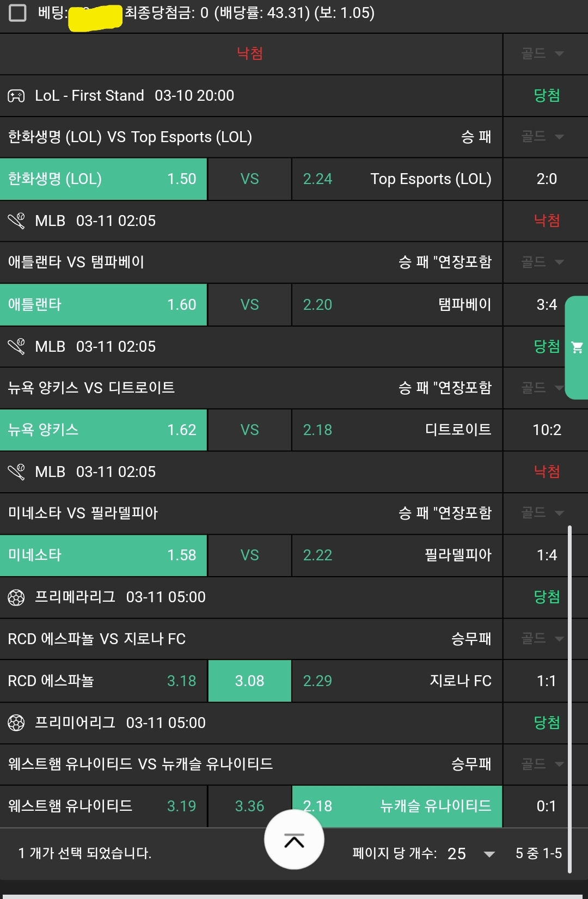The width and height of the screenshot is (588, 899).
Task: Click Top Esports (LOL) 2.24 odds
Action: pos(397,179)
